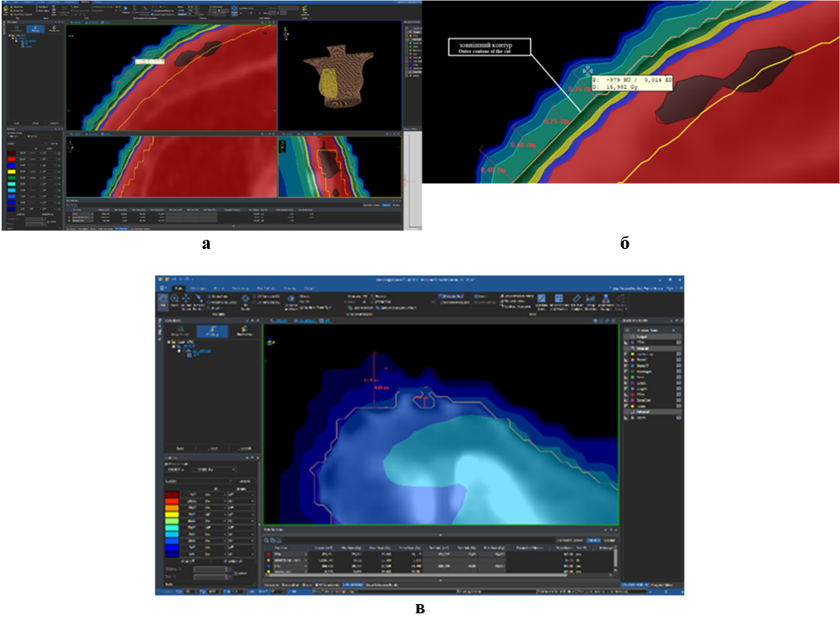Select the magnifier zoom tool in panel в's ribbon
The width and height of the screenshot is (840, 620).
(175, 298)
